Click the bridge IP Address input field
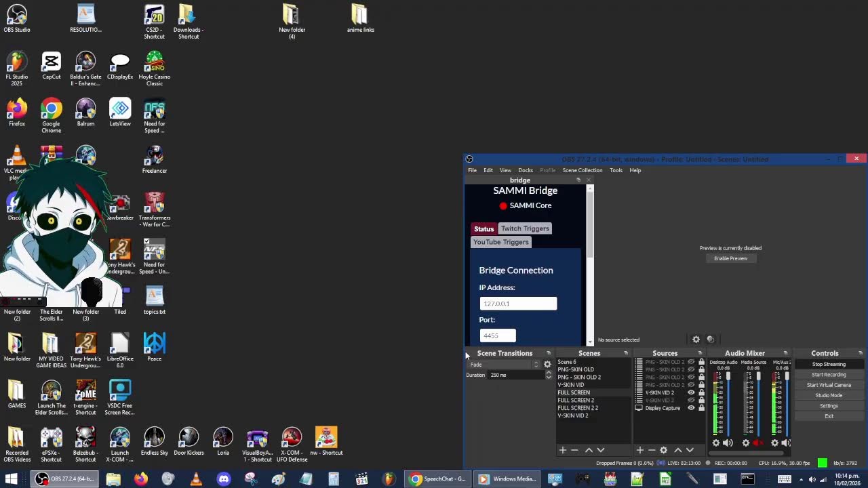 (518, 304)
